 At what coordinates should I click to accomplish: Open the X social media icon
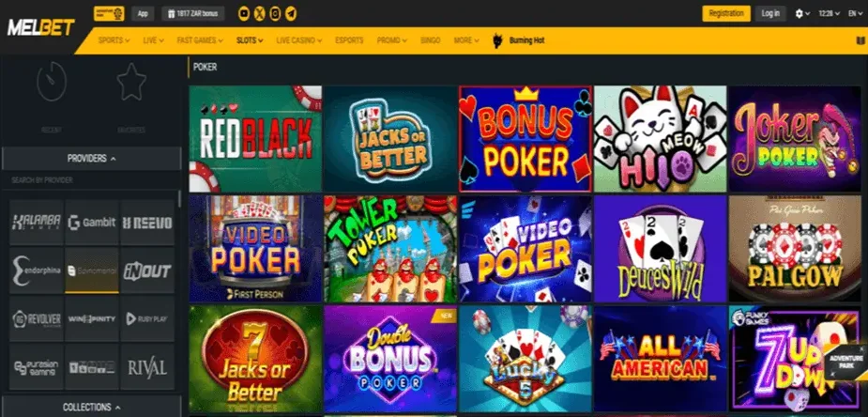[x=260, y=14]
